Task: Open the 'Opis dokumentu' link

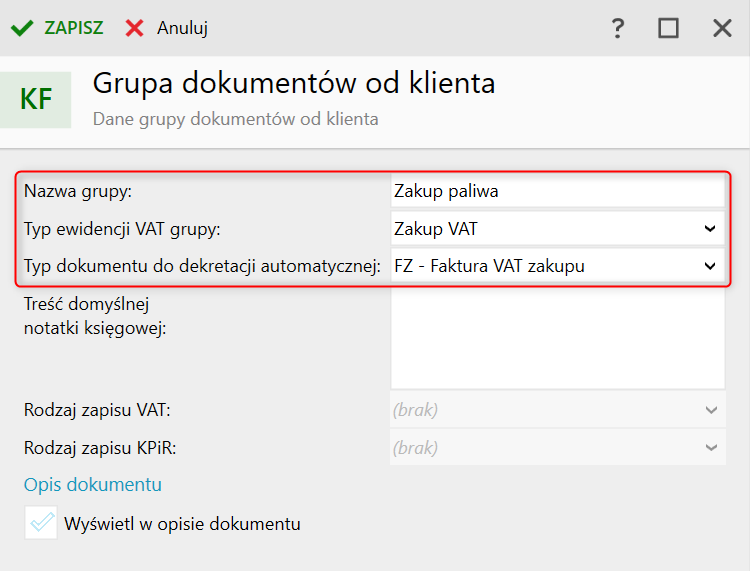Action: pos(93,485)
